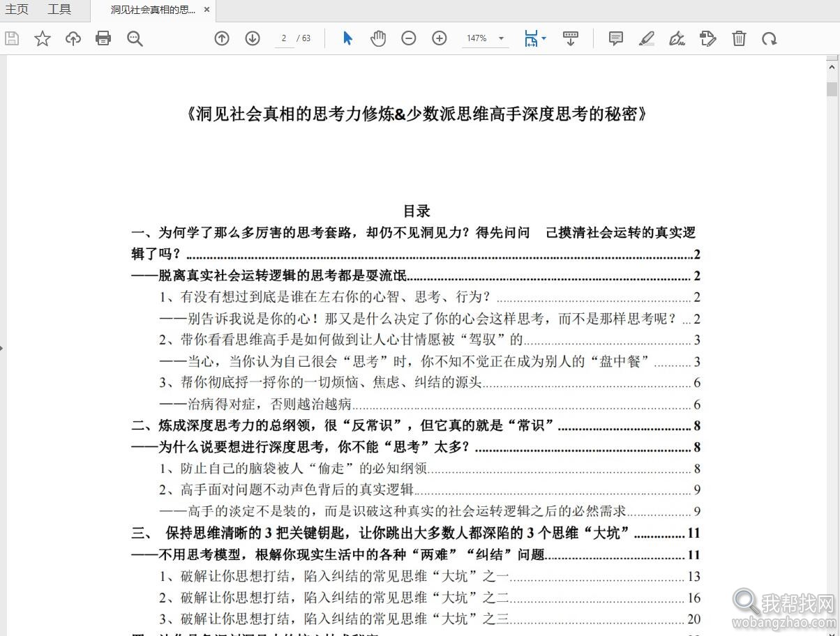The height and width of the screenshot is (636, 840).
Task: Add a comment note icon
Action: pyautogui.click(x=616, y=38)
